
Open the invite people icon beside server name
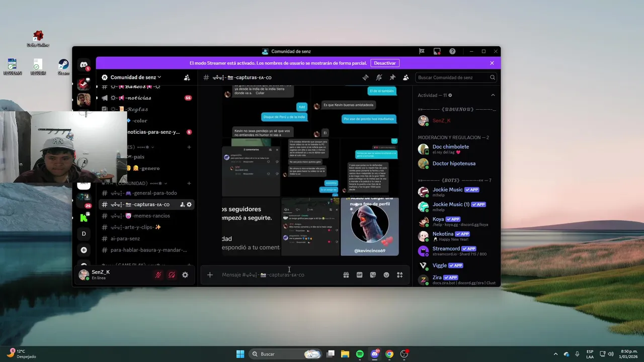tap(187, 77)
